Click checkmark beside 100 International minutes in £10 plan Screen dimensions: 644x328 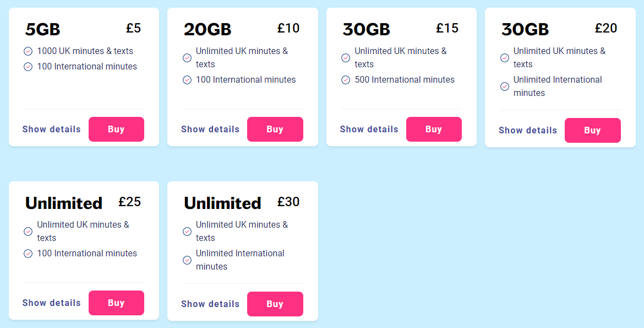[187, 80]
